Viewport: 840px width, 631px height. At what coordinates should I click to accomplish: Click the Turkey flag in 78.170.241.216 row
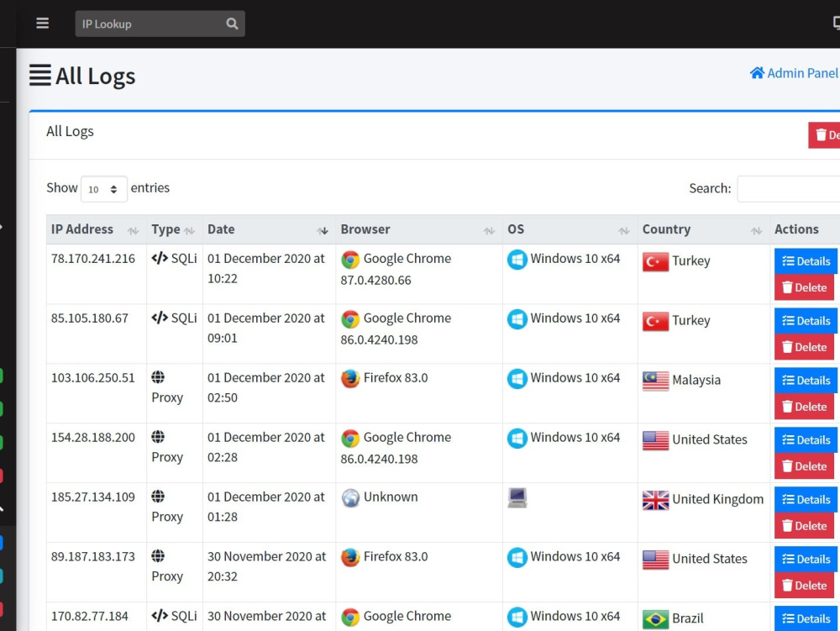(656, 261)
